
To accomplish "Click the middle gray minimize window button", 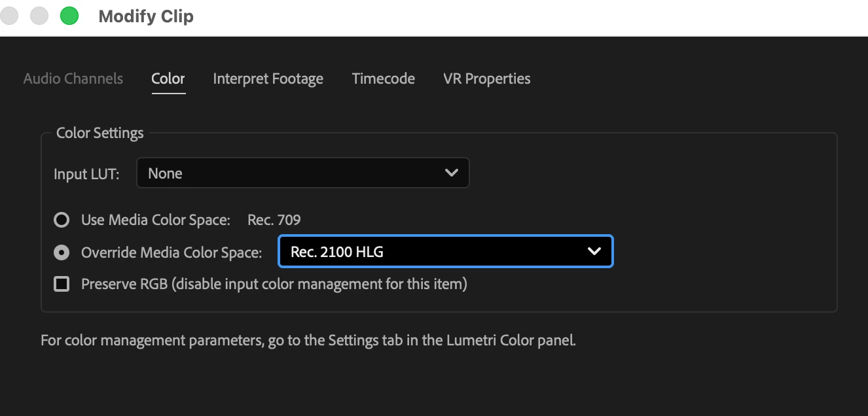I will [39, 16].
